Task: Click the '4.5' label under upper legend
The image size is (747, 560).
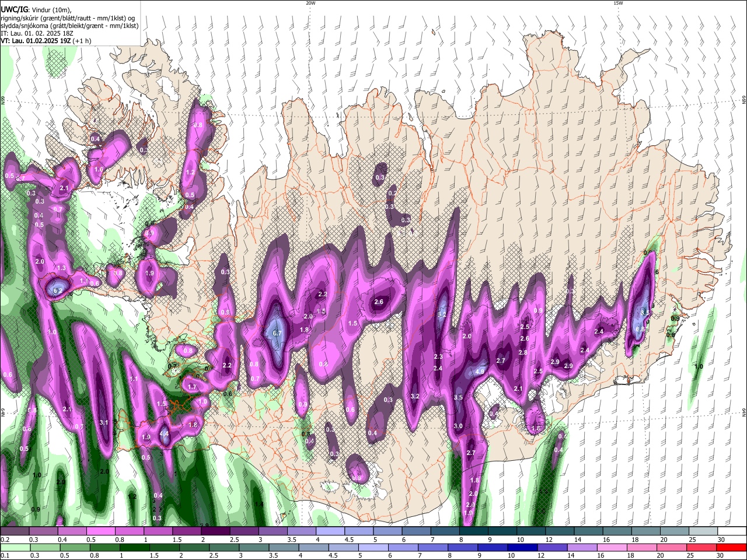Action: tap(349, 540)
